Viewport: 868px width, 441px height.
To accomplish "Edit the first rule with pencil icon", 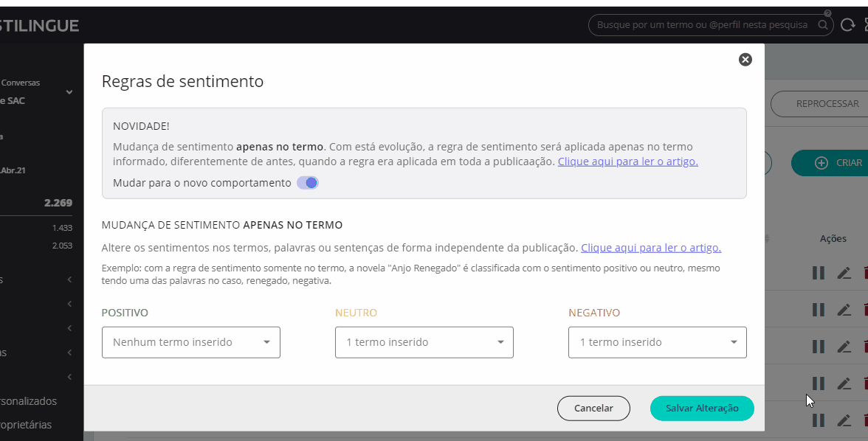I will (844, 273).
